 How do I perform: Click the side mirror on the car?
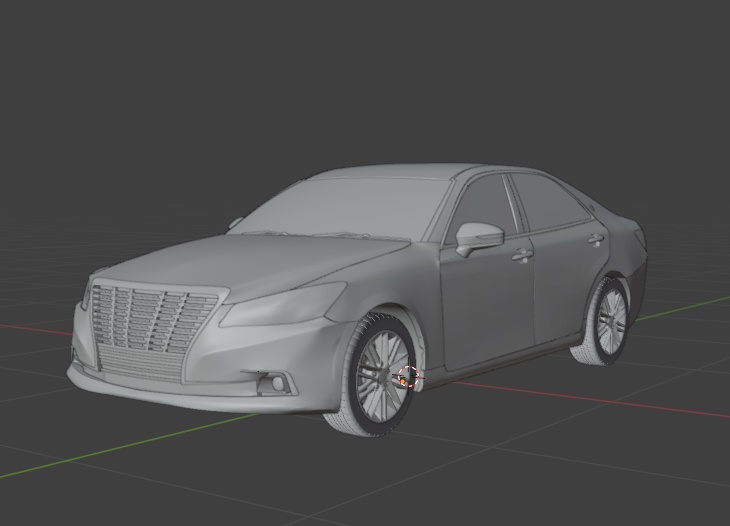coord(479,238)
